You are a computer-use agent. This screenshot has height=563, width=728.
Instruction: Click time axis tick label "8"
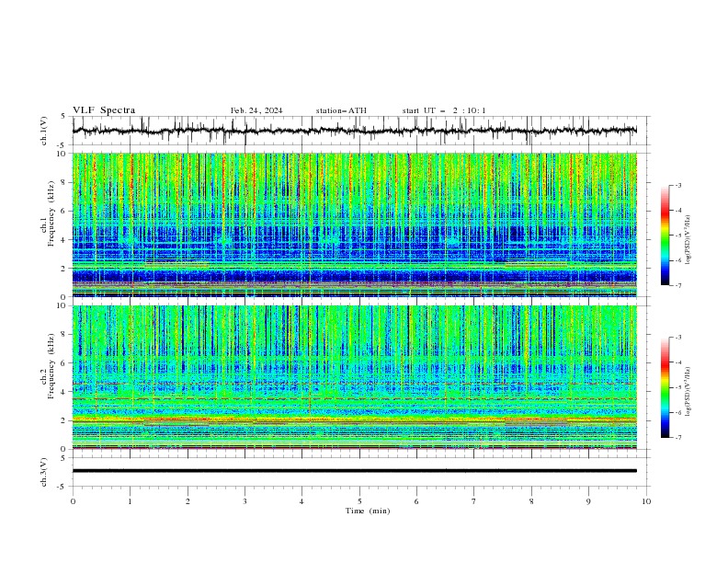coord(531,501)
